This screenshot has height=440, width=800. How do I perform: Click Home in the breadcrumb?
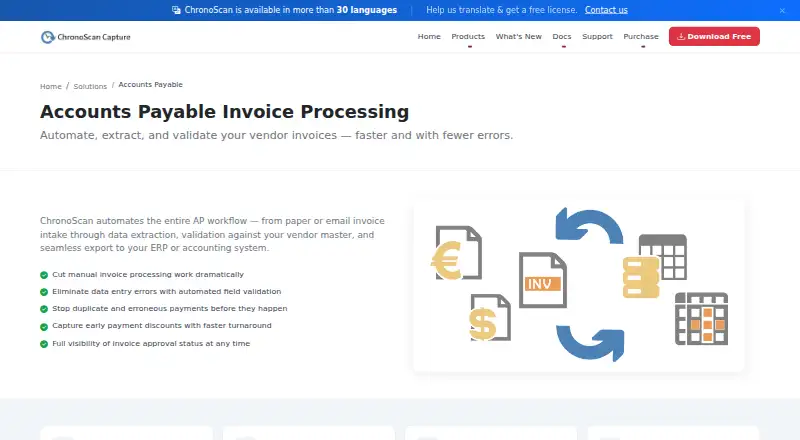(x=51, y=86)
